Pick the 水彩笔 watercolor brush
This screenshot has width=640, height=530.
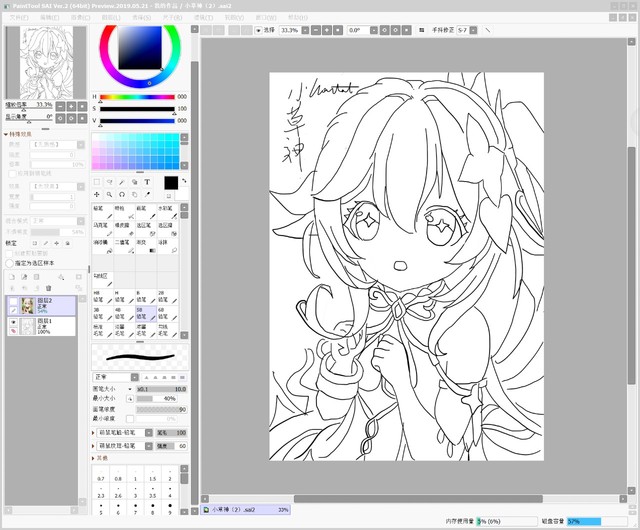click(167, 211)
